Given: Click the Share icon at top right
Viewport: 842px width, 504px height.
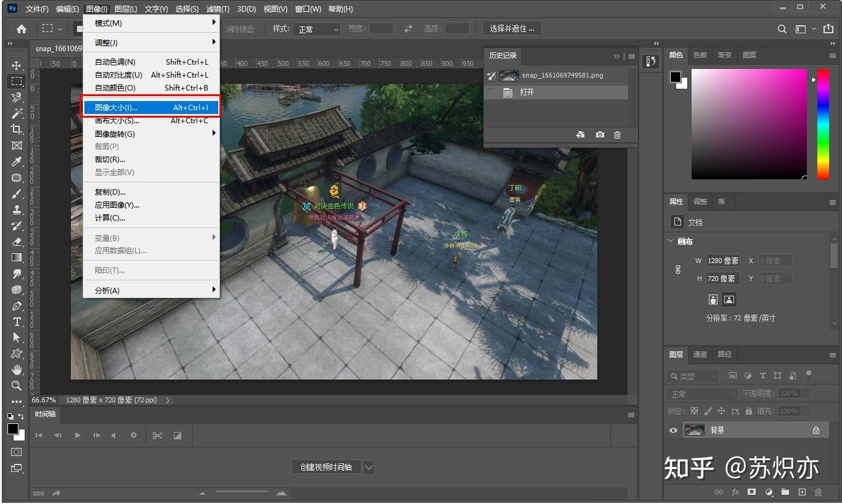Looking at the screenshot, I should click(x=828, y=29).
